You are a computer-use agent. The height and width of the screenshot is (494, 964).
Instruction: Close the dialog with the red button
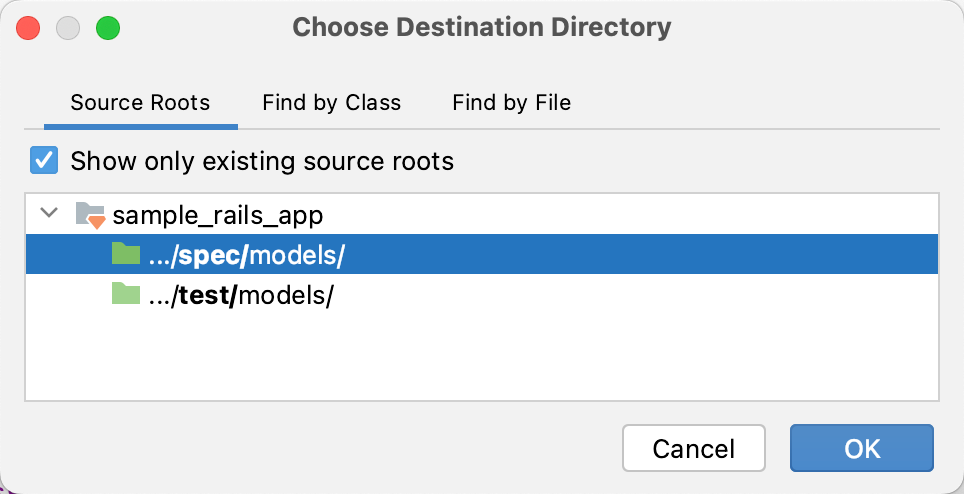click(x=28, y=28)
